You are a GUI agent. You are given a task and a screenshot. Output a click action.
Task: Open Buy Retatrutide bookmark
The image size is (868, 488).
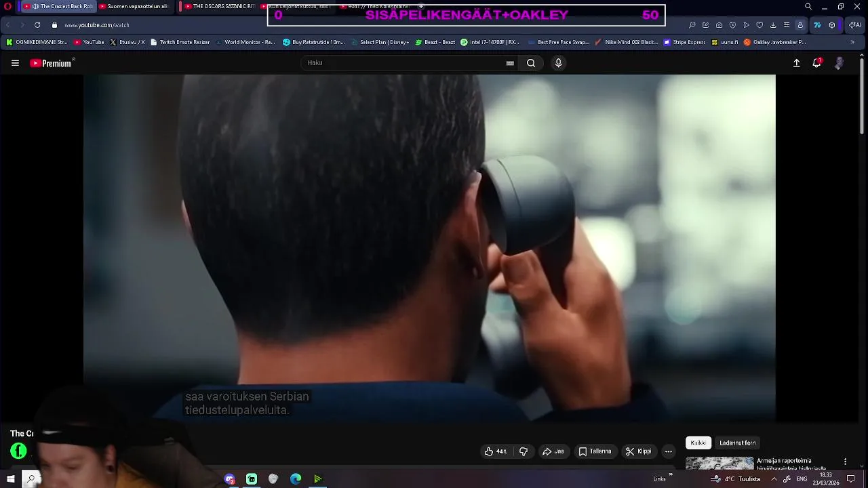314,42
